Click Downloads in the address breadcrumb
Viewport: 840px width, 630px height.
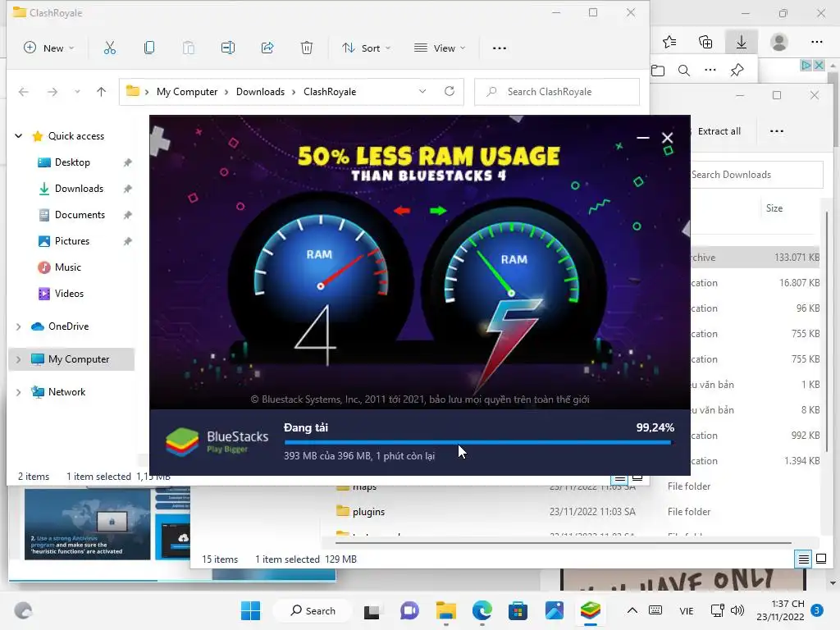[260, 92]
